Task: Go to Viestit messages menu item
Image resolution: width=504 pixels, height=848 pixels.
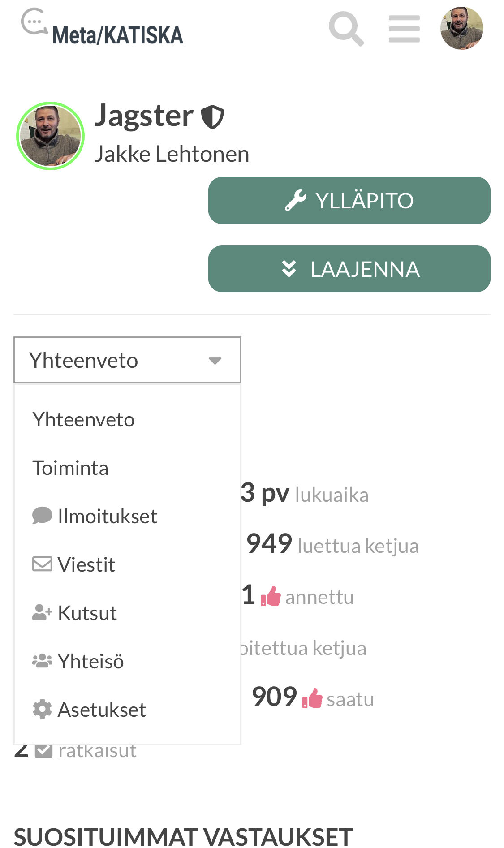Action: coord(86,564)
